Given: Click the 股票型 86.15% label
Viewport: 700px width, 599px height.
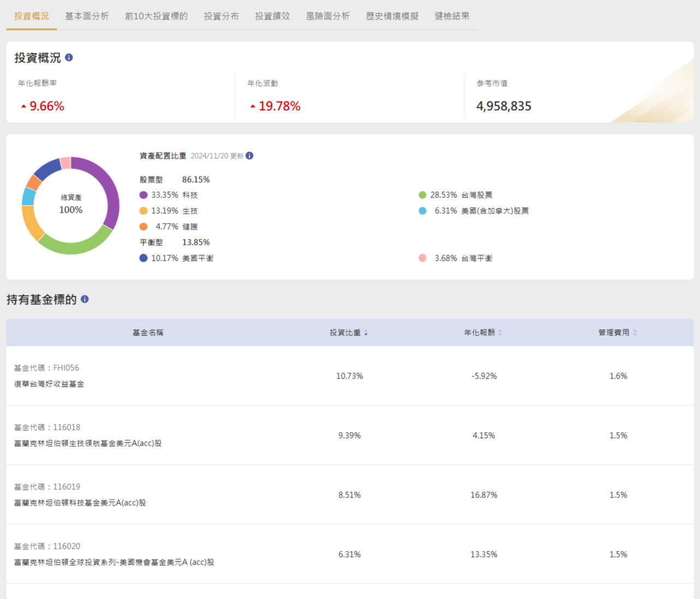Looking at the screenshot, I should tap(175, 179).
